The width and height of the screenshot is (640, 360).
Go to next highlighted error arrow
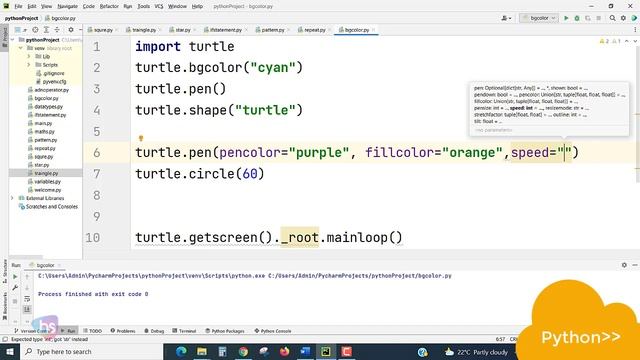[635, 41]
